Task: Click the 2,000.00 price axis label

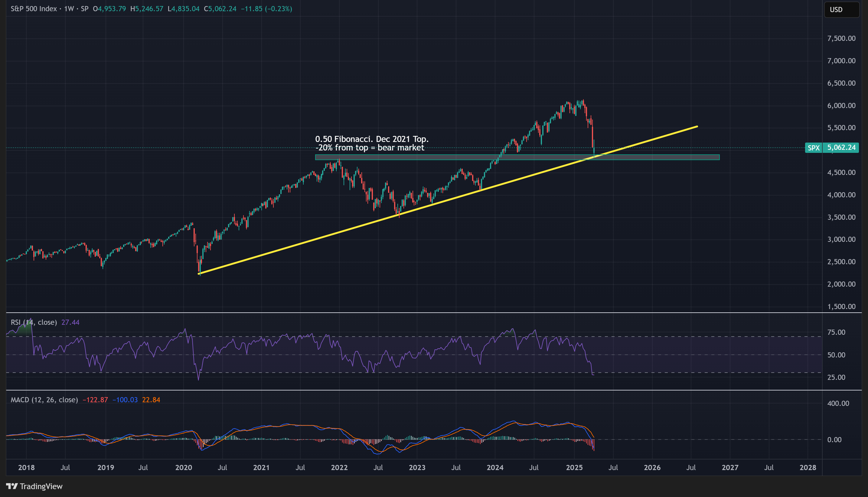Action: click(x=841, y=284)
